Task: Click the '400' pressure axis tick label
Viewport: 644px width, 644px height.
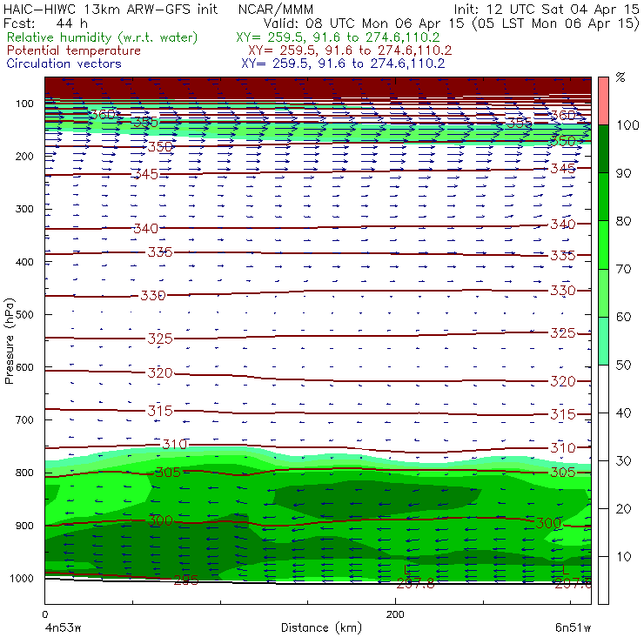Action: [24, 262]
